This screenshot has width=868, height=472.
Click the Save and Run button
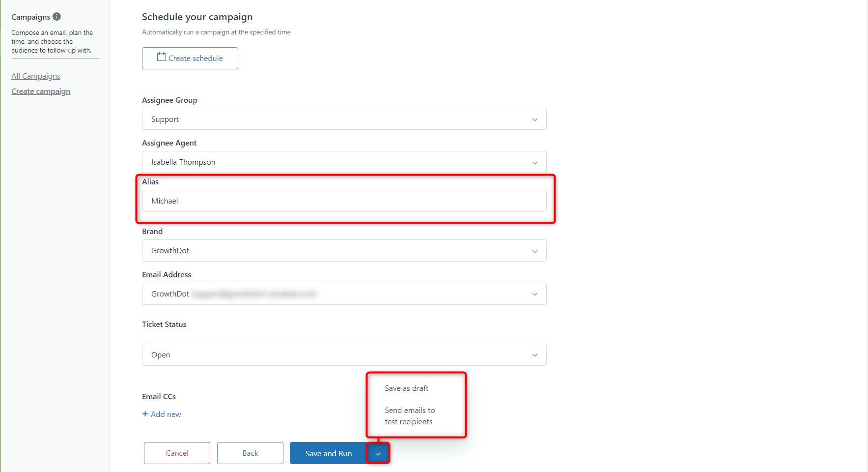[x=328, y=453]
